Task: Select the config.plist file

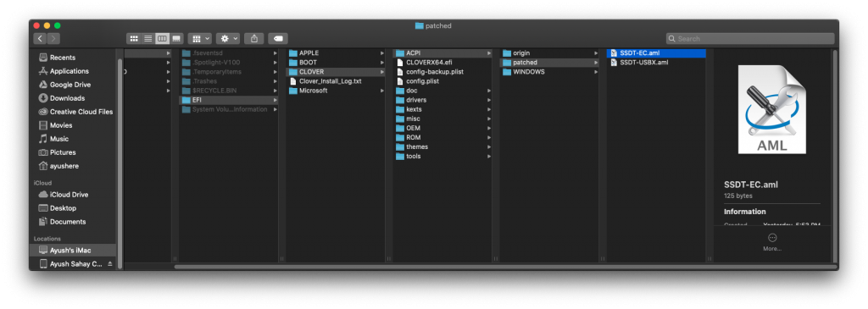Action: pos(442,81)
